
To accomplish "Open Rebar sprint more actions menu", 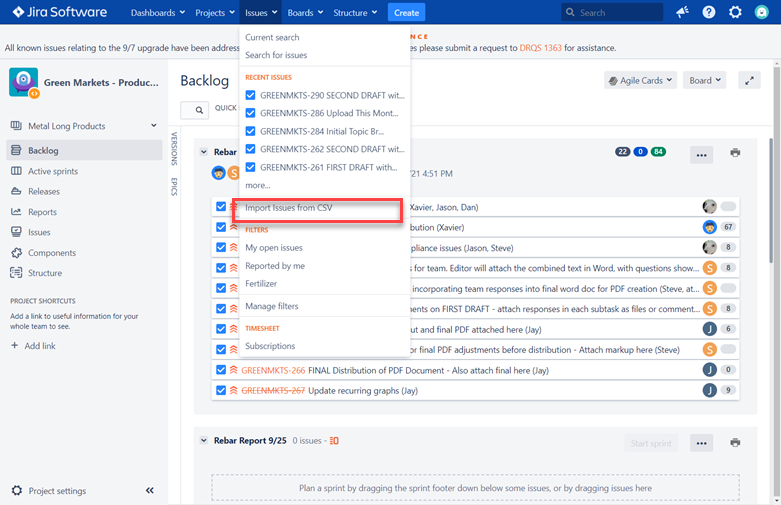I will [x=701, y=155].
